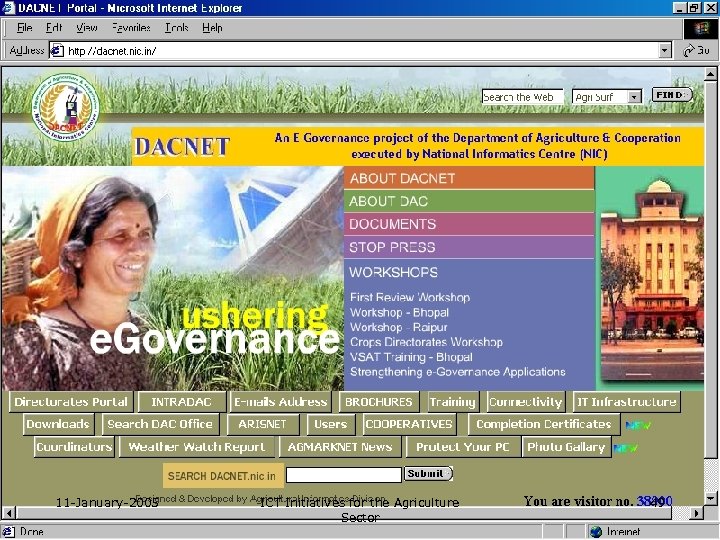
Task: Click the Internet Explorer title bar icon
Action: click(8, 8)
